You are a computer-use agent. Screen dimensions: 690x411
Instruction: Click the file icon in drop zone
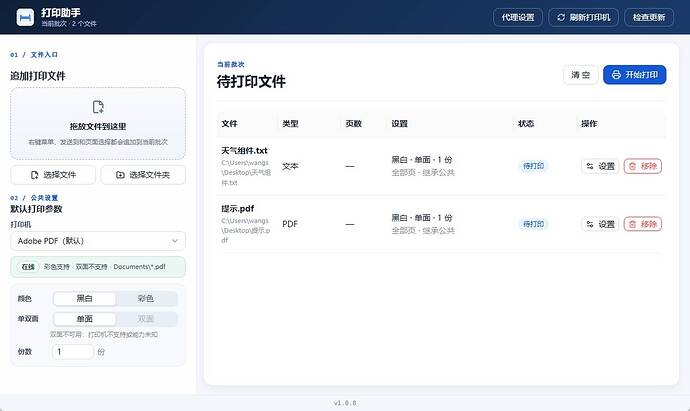[x=98, y=107]
